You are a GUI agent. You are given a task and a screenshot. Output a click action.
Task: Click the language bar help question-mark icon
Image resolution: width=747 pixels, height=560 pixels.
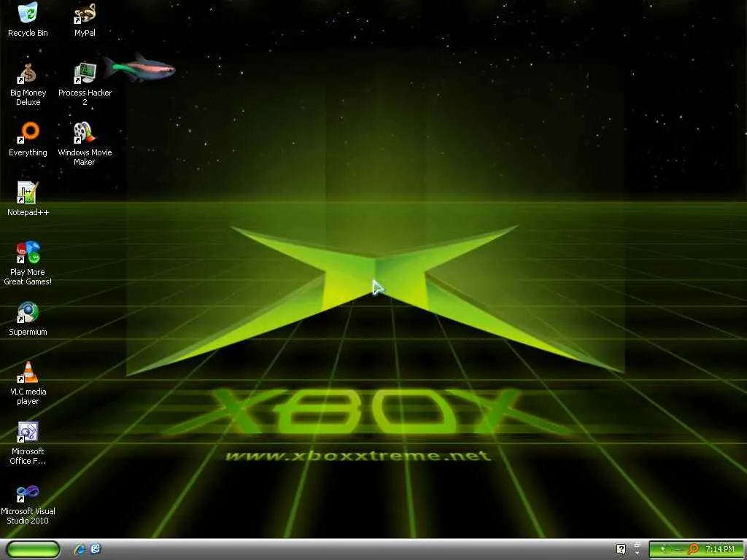pyautogui.click(x=622, y=549)
